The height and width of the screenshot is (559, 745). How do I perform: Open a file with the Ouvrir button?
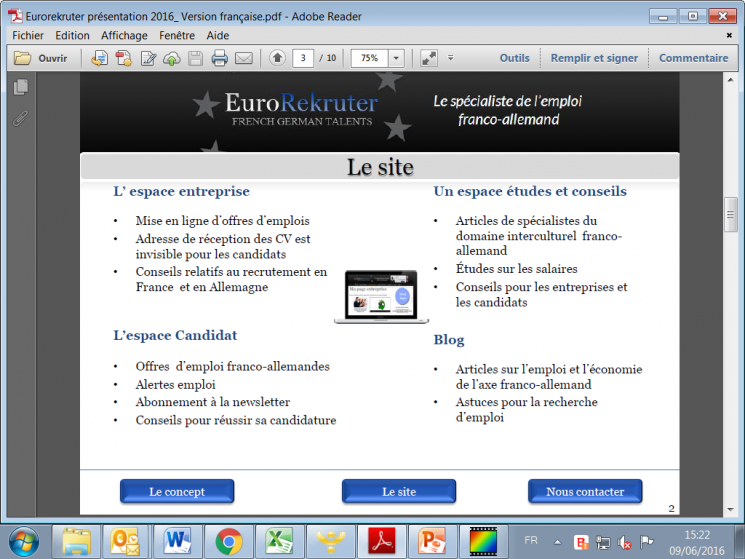pos(40,58)
